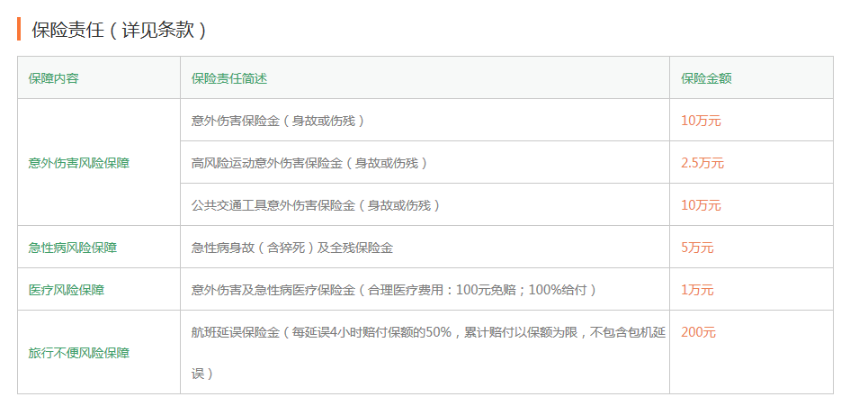Image resolution: width=868 pixels, height=406 pixels.
Task: Select the 高风险运动意外伤害保险金 description
Action: [309, 163]
